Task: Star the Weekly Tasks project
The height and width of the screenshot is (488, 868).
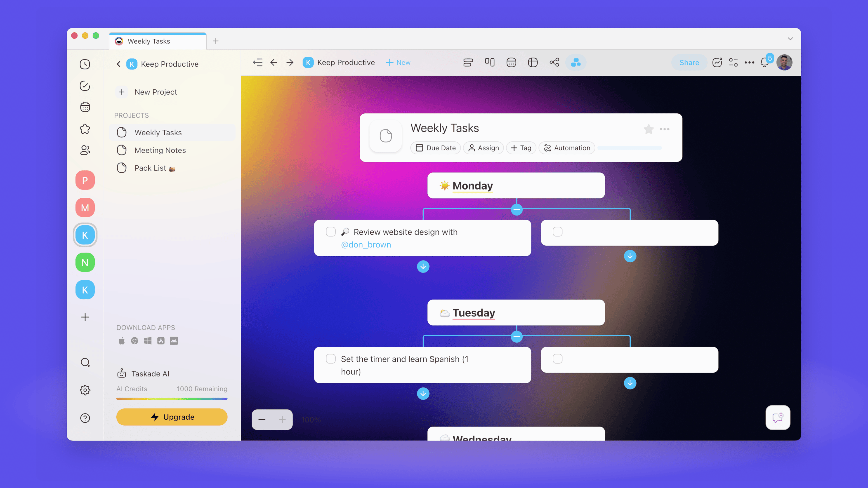Action: click(648, 129)
